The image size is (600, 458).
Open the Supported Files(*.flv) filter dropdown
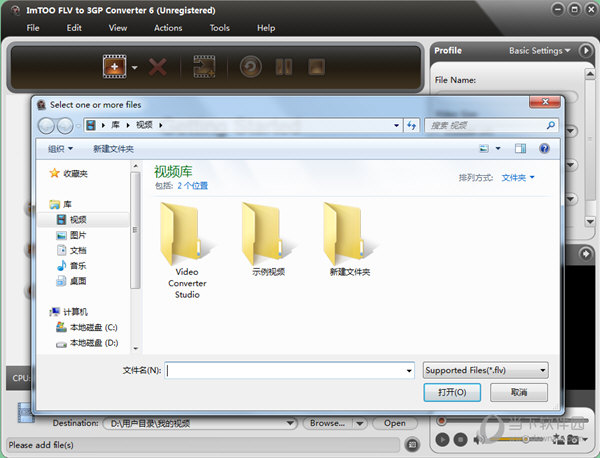coord(486,370)
